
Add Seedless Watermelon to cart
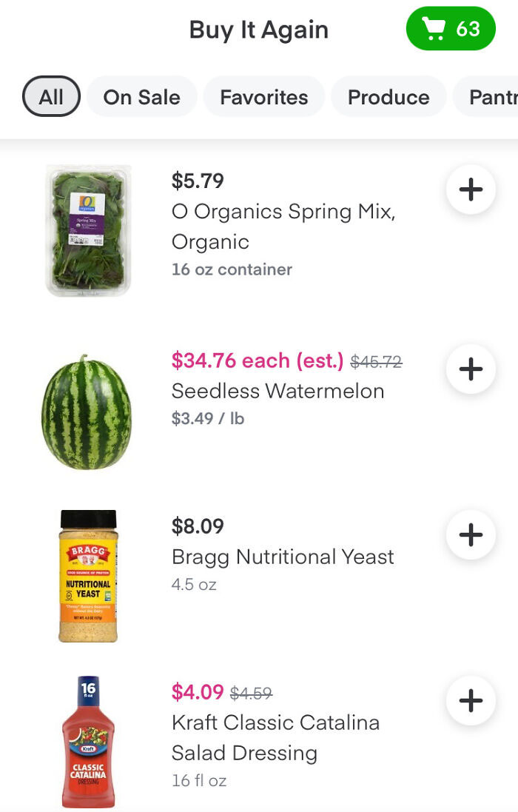pyautogui.click(x=471, y=369)
